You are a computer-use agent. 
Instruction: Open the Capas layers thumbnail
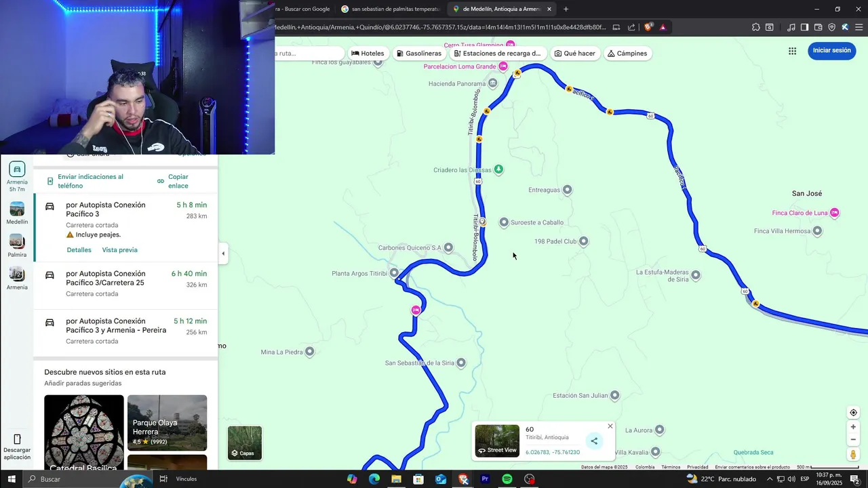pos(244,443)
